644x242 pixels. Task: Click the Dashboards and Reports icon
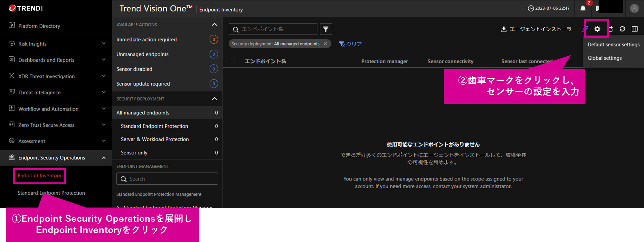tap(12, 59)
